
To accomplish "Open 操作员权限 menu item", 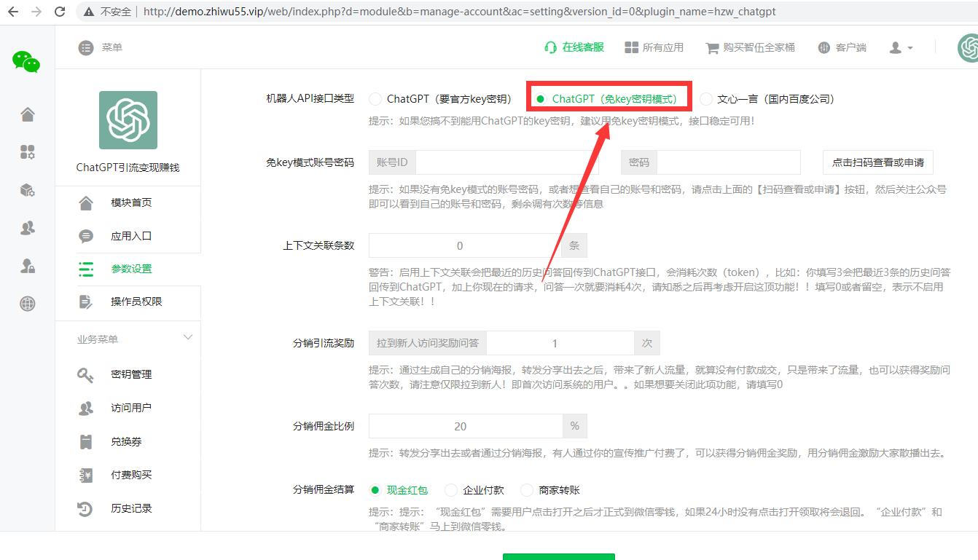I will [x=136, y=301].
